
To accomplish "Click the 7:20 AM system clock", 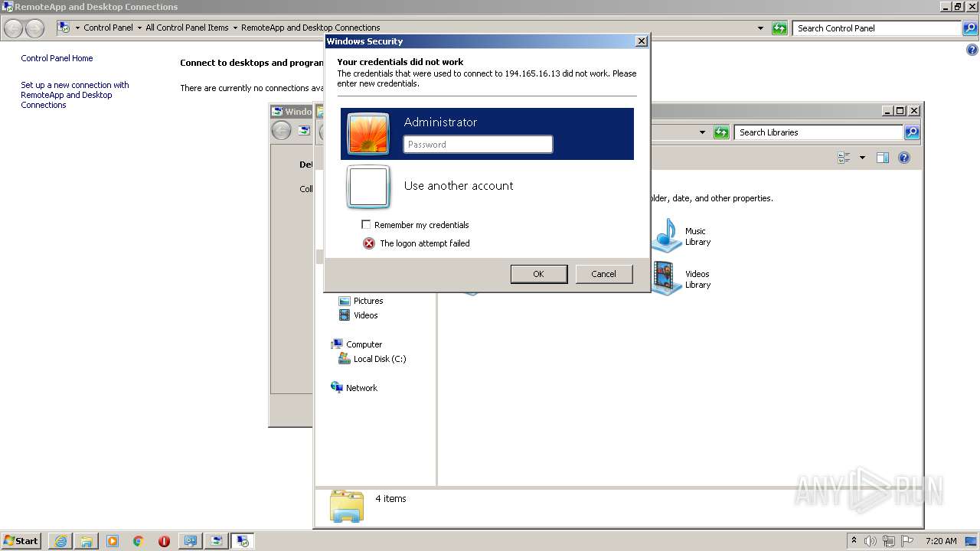I will pos(941,541).
